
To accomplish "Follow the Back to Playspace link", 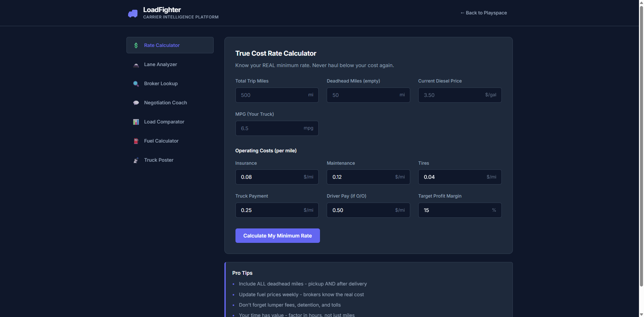I will pos(483,13).
